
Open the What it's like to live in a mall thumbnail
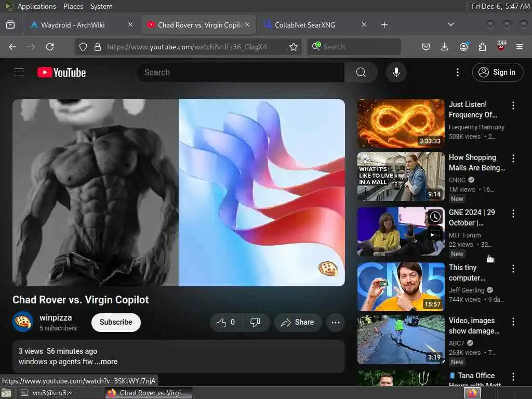(x=401, y=177)
